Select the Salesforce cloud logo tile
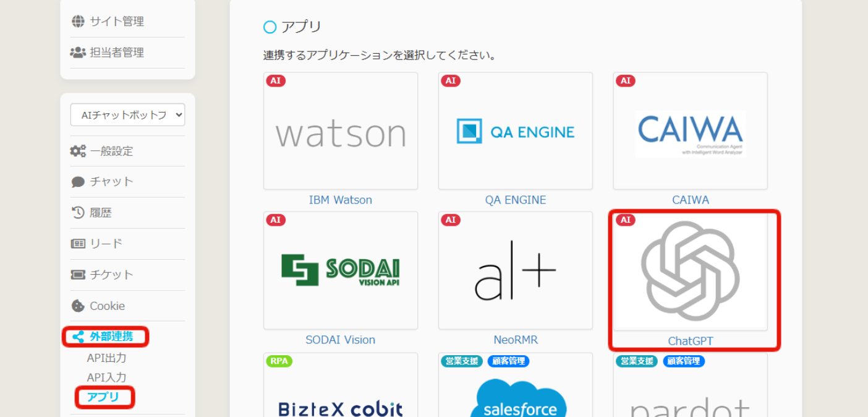868x417 pixels. 515,396
